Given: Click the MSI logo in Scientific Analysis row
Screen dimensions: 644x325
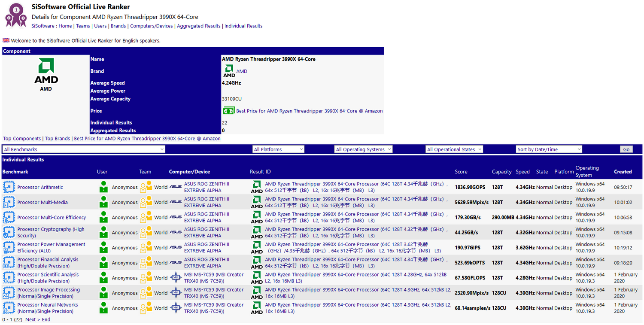Looking at the screenshot, I should (x=176, y=278).
